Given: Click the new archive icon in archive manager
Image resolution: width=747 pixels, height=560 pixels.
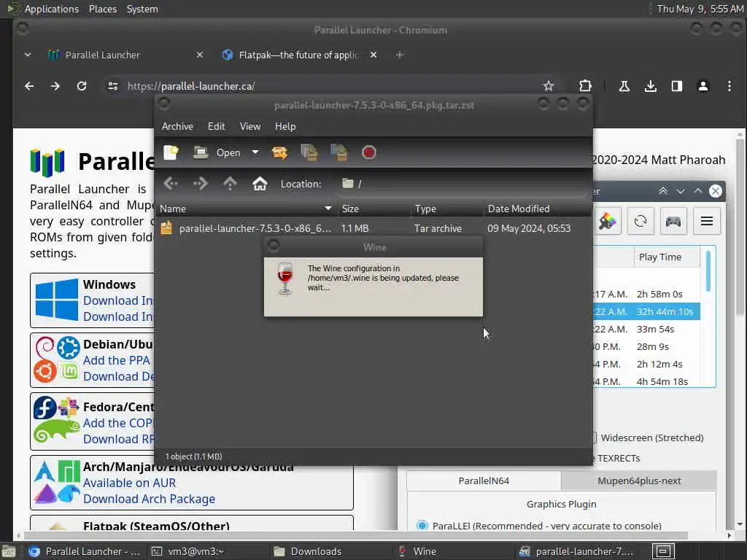Looking at the screenshot, I should tap(171, 152).
